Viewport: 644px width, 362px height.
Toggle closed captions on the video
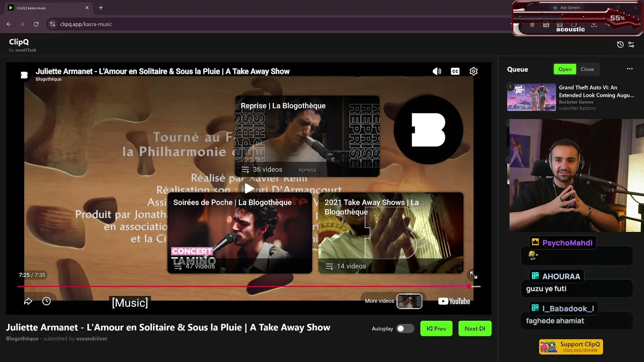pos(455,71)
